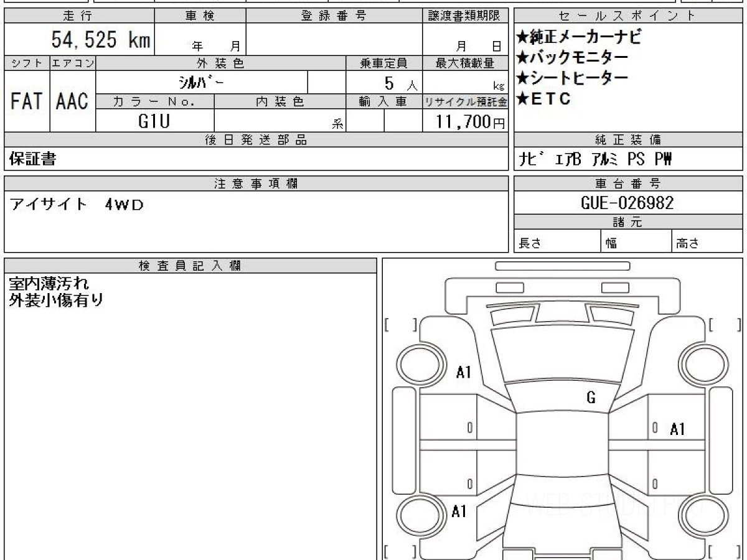Click the AAC air conditioner cell
The height and width of the screenshot is (560, 747).
click(72, 101)
